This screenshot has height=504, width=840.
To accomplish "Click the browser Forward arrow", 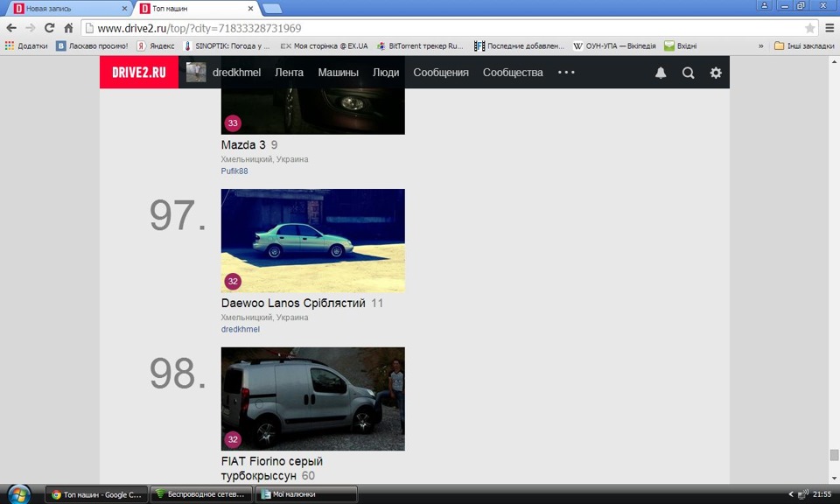I will coord(31,28).
